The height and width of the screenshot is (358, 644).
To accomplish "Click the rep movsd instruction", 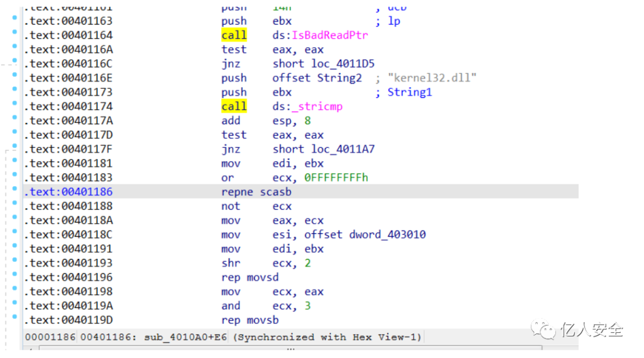I will pos(250,277).
